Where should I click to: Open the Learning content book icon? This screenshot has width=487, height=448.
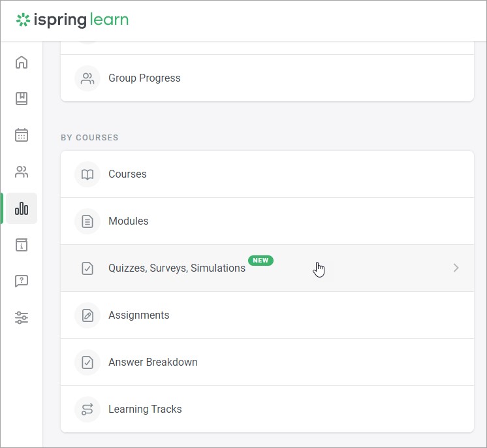pos(22,99)
